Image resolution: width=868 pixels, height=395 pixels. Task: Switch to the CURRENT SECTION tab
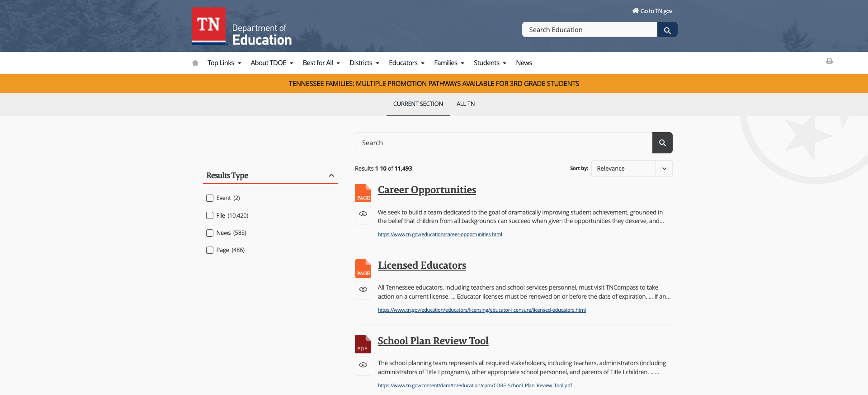418,104
